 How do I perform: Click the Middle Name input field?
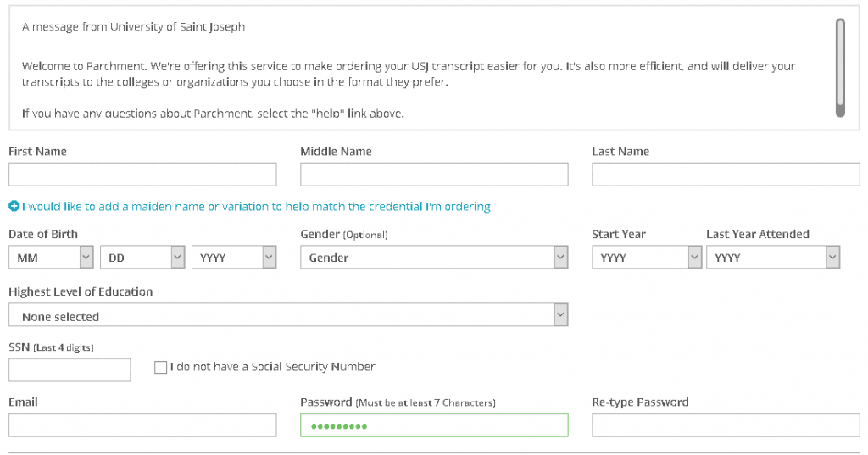[x=434, y=175]
